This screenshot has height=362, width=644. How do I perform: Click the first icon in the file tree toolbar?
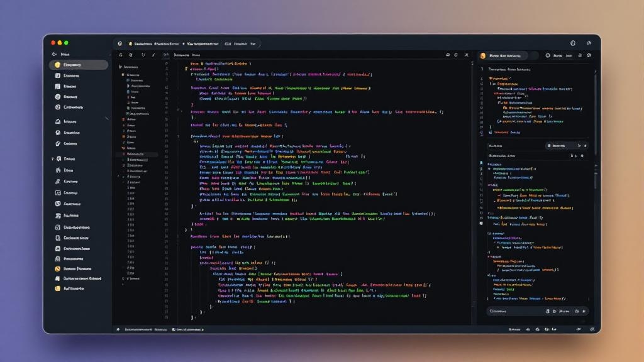pos(121,55)
